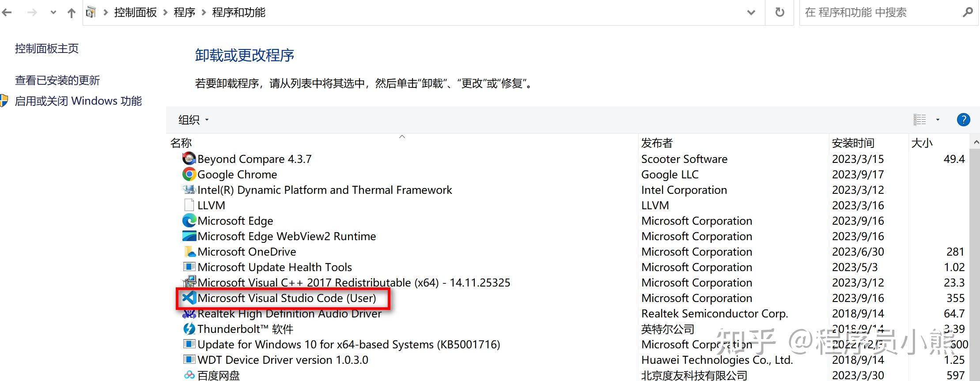Expand the 组织 organize menu
Screen dimensions: 980x381
click(x=193, y=120)
